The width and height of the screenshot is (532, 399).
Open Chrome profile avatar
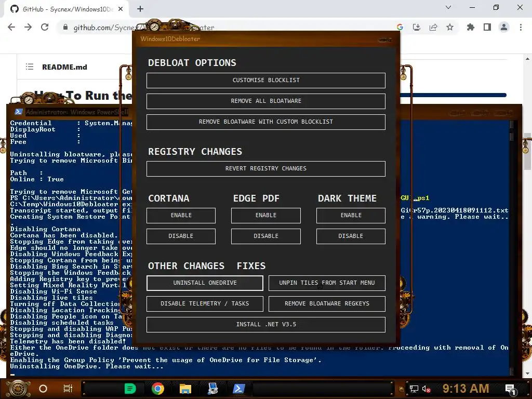click(x=504, y=27)
